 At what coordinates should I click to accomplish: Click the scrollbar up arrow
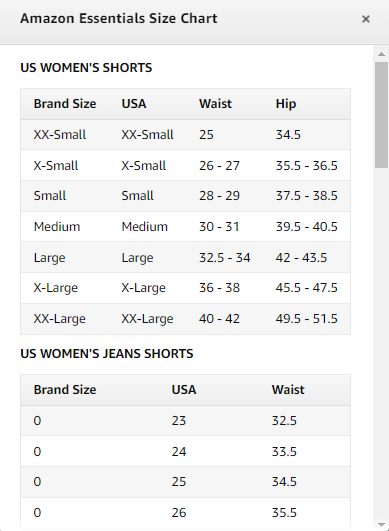click(x=381, y=54)
